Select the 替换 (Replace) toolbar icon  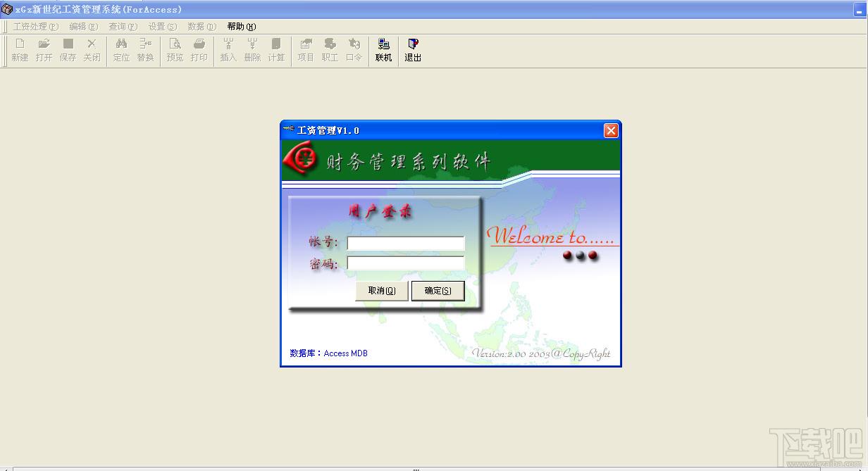click(x=145, y=50)
